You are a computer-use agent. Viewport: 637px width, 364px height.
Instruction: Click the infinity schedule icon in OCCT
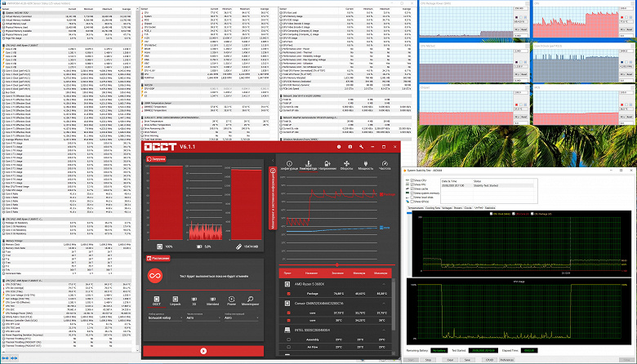[x=155, y=276]
